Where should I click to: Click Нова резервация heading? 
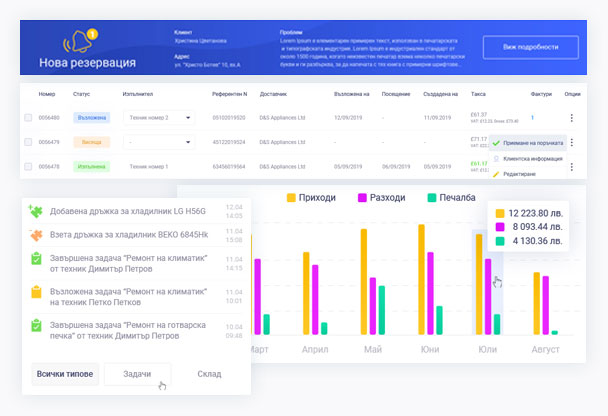click(x=88, y=63)
